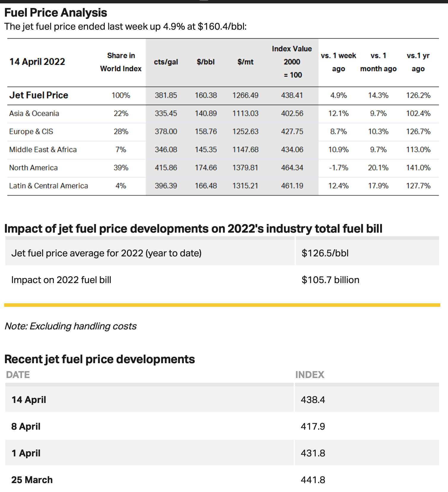Select the 'Recent jet fuel price developments' heading
448x492 pixels.
99,359
